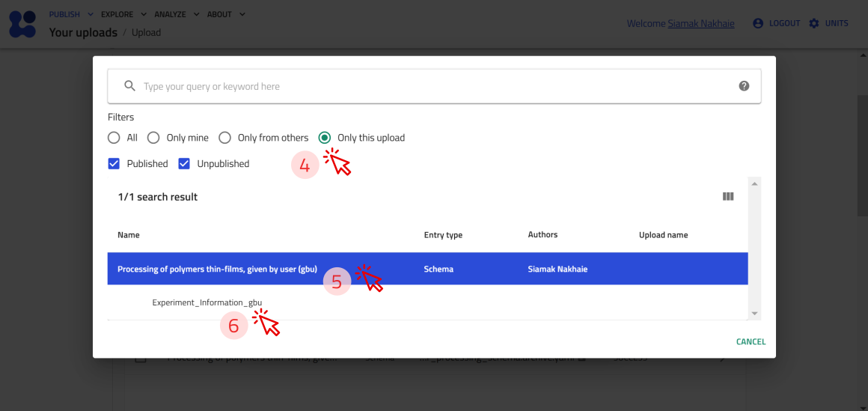Select the Only this upload radio button
The height and width of the screenshot is (411, 868).
[x=325, y=137]
